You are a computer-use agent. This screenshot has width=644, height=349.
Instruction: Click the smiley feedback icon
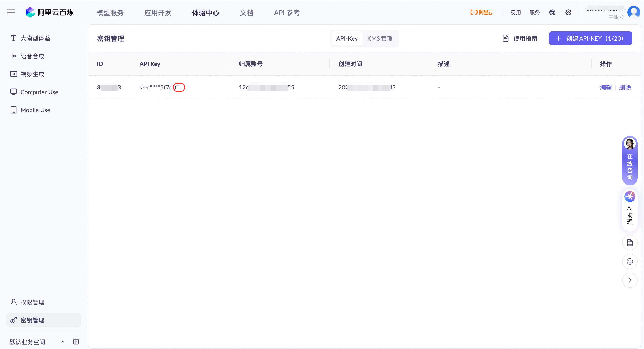pyautogui.click(x=629, y=261)
